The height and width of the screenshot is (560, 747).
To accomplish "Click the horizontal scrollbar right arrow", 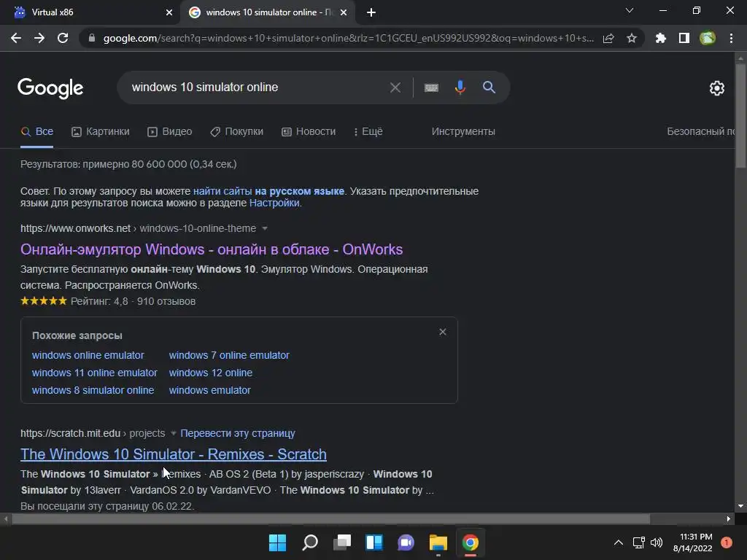I will tap(729, 519).
